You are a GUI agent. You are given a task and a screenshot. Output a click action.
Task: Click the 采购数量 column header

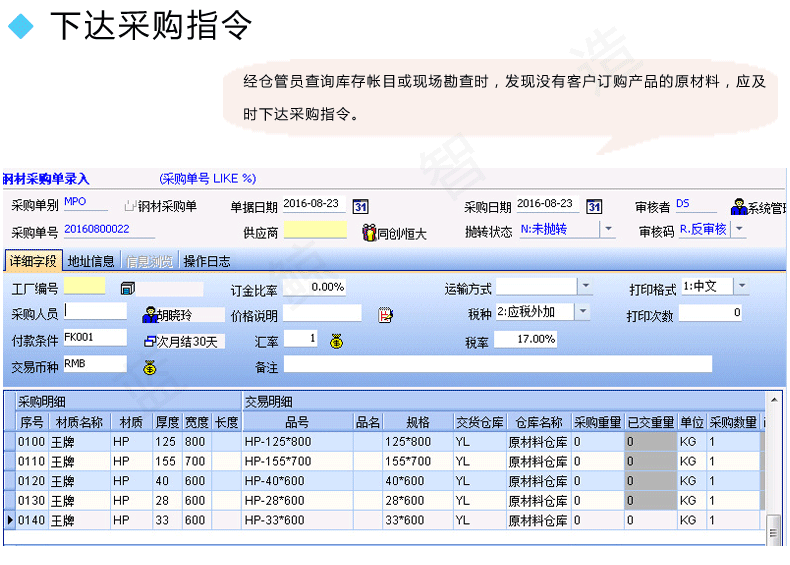click(733, 422)
